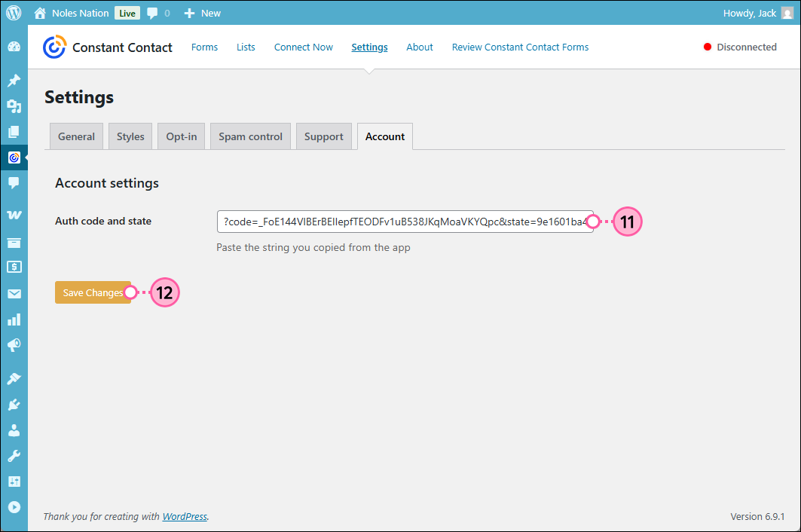Switch to the Styles tab
801x532 pixels.
[130, 136]
